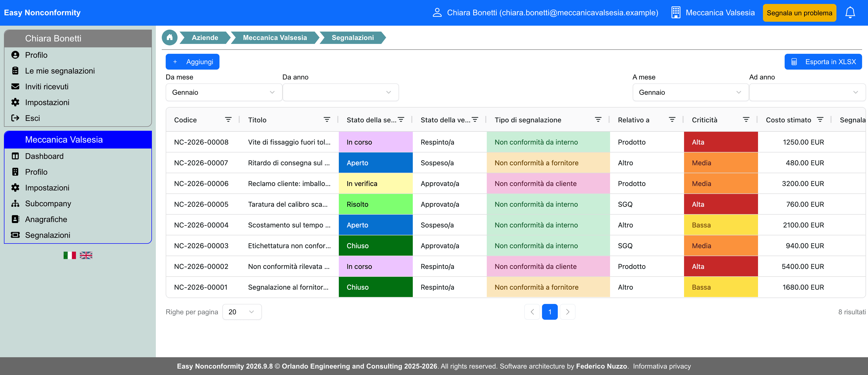Switch language to English flag
868x375 pixels.
(x=86, y=255)
